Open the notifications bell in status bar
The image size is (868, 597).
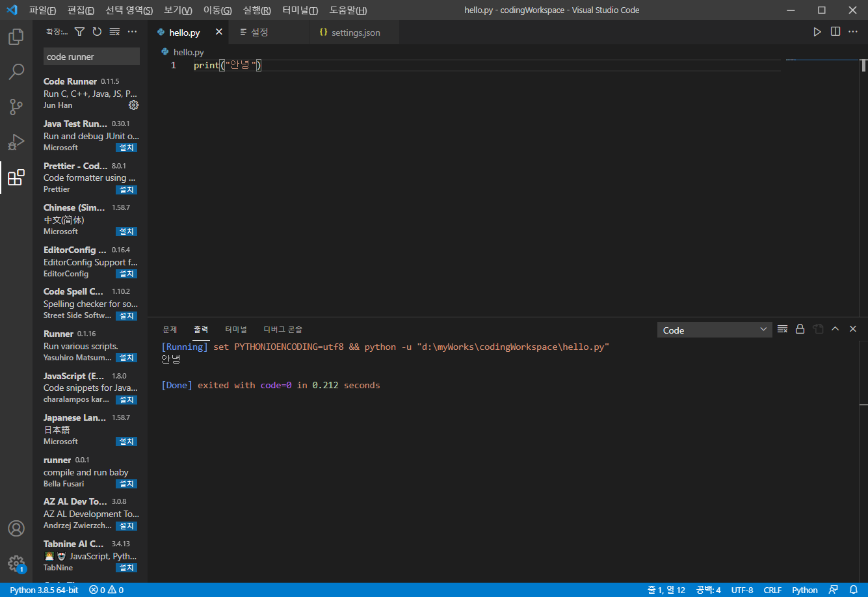(854, 590)
